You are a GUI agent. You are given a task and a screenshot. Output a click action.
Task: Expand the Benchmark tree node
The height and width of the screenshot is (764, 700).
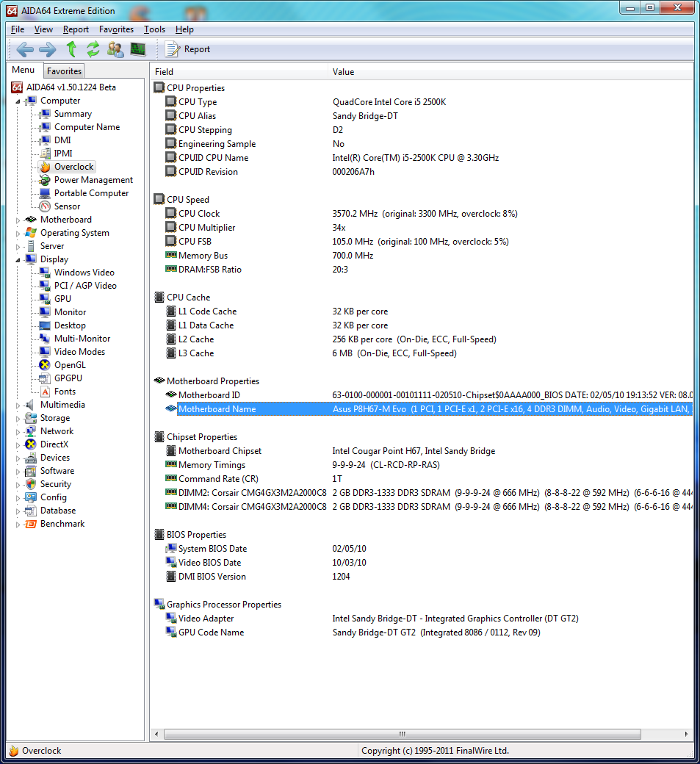18,525
